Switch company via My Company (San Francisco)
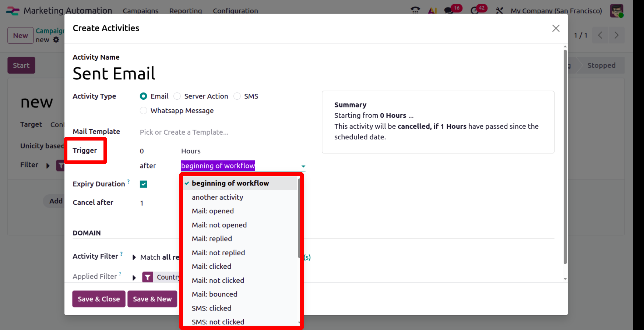 [x=556, y=11]
